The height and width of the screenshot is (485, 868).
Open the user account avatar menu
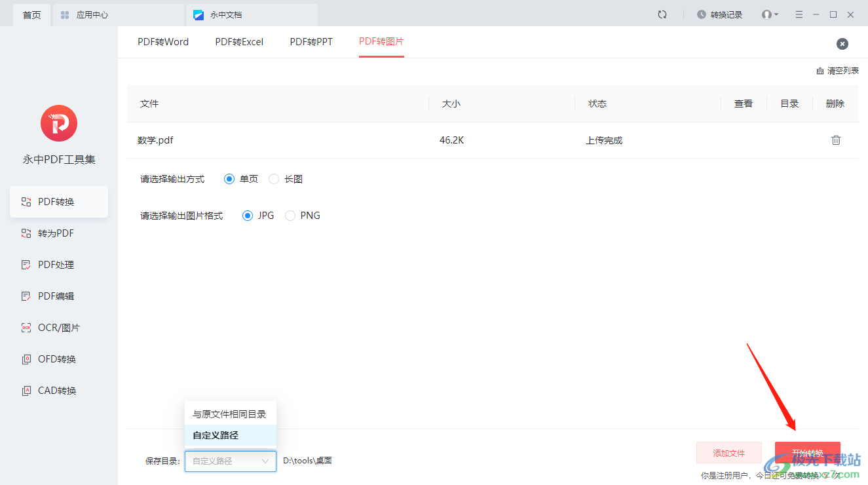coord(770,14)
